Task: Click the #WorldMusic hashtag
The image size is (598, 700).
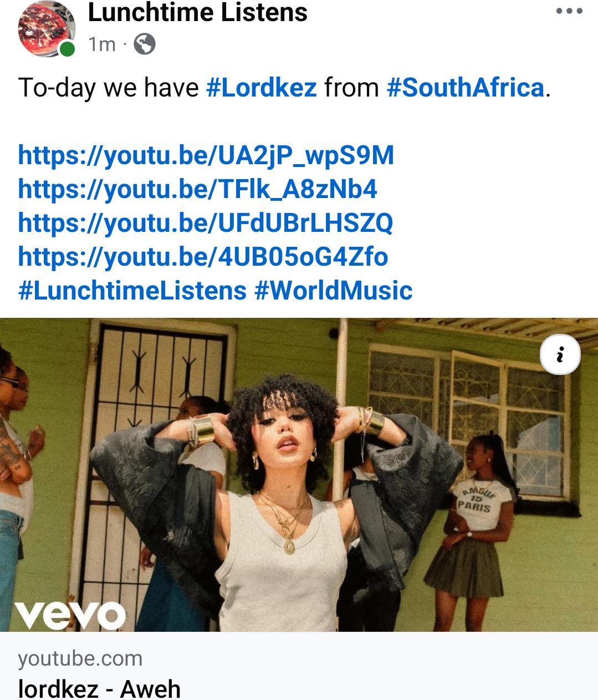Action: [334, 291]
